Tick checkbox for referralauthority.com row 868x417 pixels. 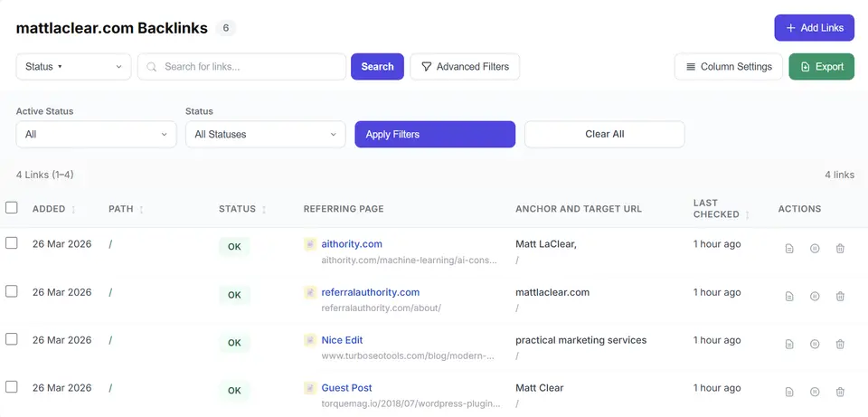pyautogui.click(x=12, y=291)
